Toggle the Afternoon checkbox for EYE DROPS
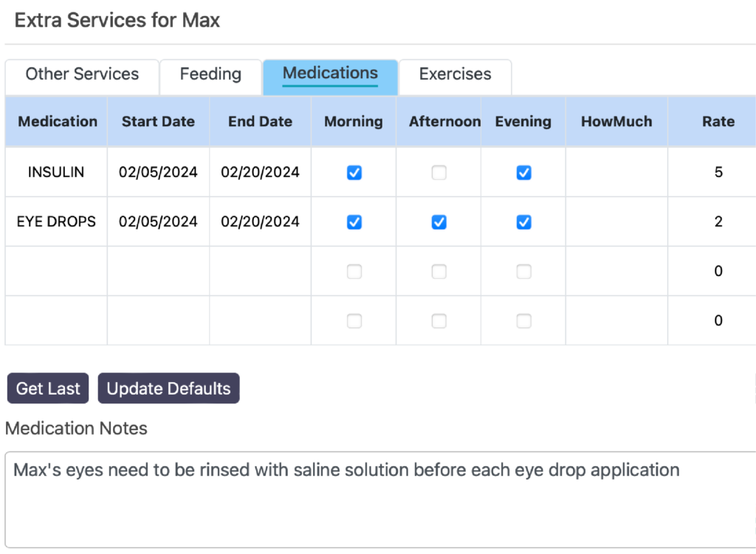 click(x=439, y=221)
